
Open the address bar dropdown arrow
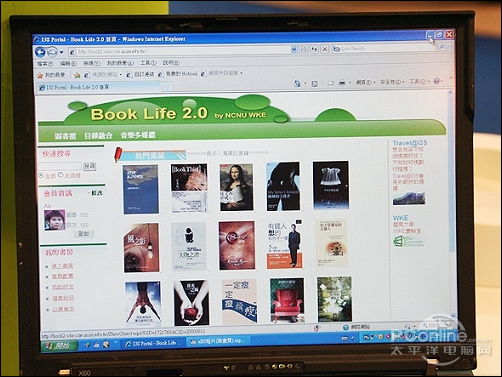(294, 50)
